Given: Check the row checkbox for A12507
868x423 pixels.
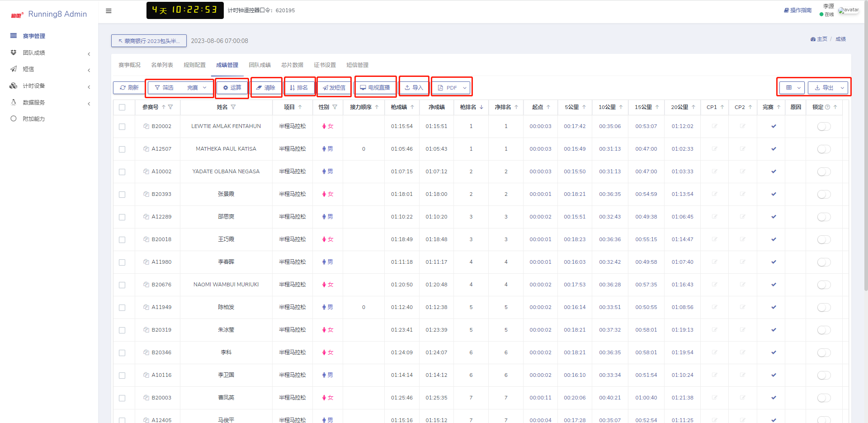Looking at the screenshot, I should click(122, 149).
